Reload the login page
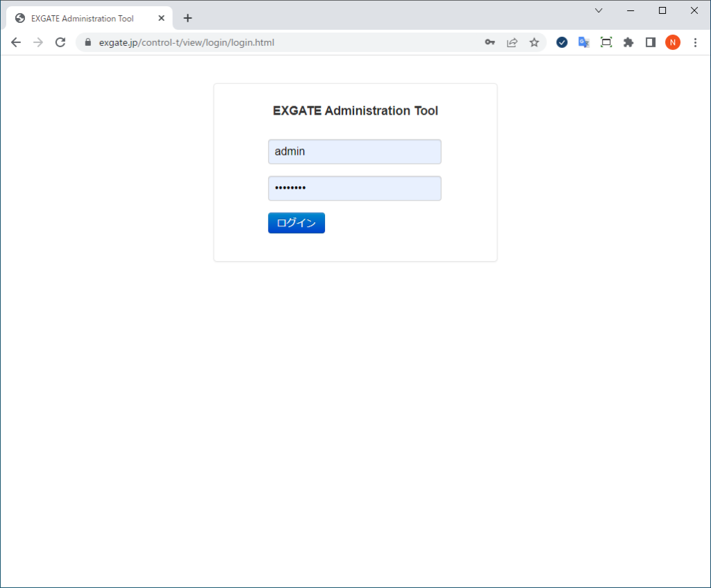Image resolution: width=711 pixels, height=588 pixels. tap(60, 42)
